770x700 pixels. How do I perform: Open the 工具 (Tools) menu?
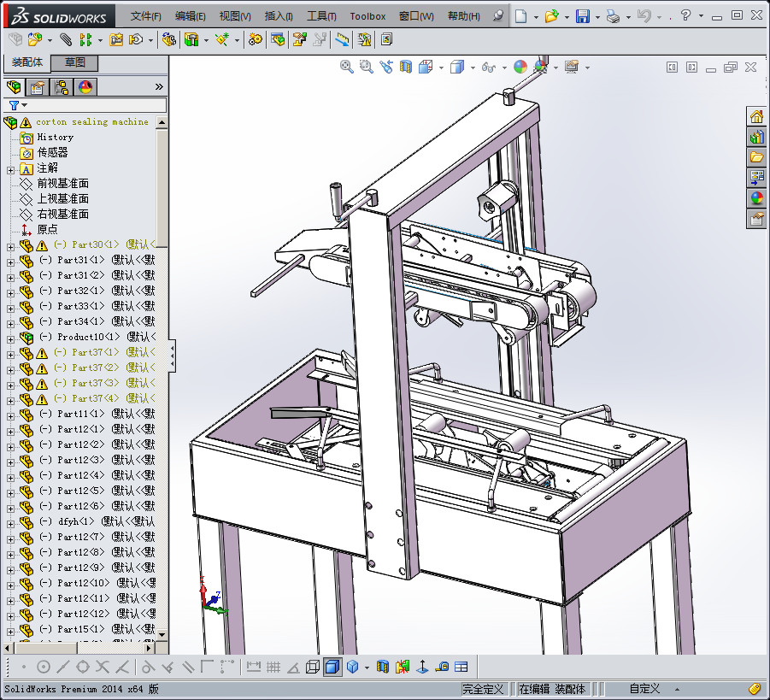click(x=321, y=16)
